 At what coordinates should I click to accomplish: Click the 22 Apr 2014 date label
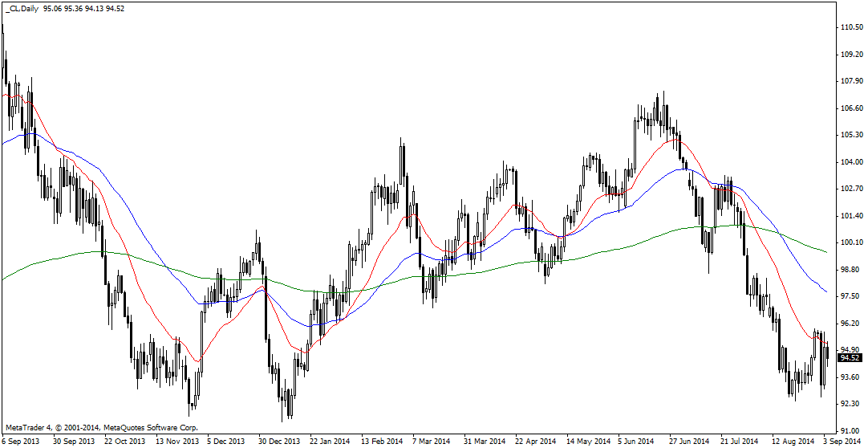[535, 442]
